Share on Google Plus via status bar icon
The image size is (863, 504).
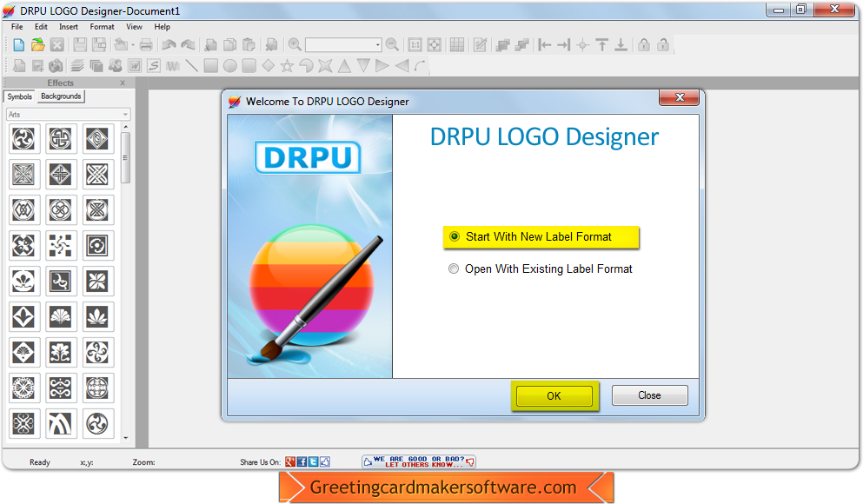tap(290, 462)
